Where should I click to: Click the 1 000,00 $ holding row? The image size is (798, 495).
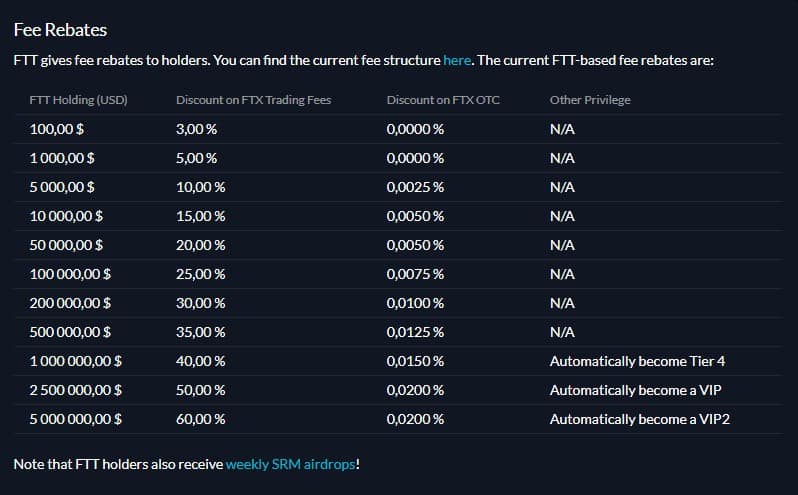(x=399, y=158)
